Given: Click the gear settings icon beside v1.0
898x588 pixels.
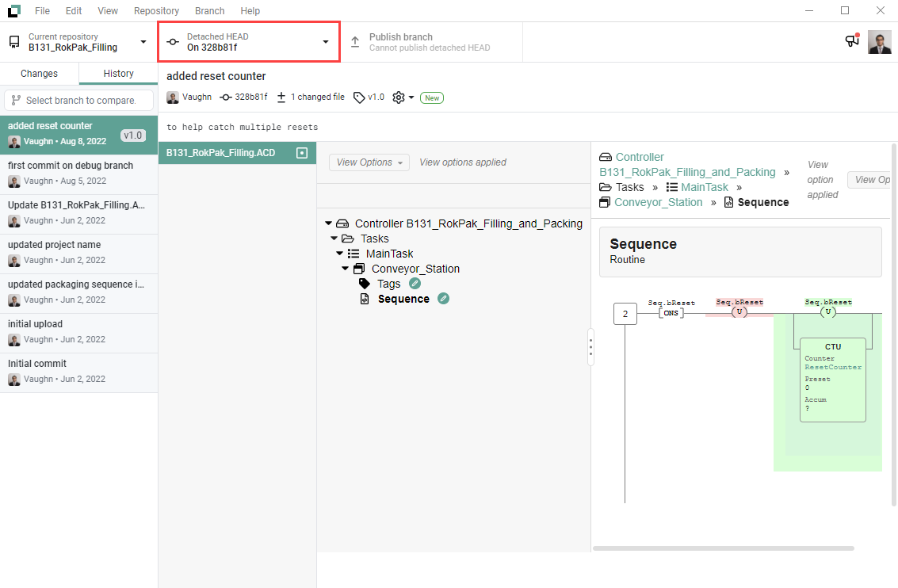Looking at the screenshot, I should [399, 97].
